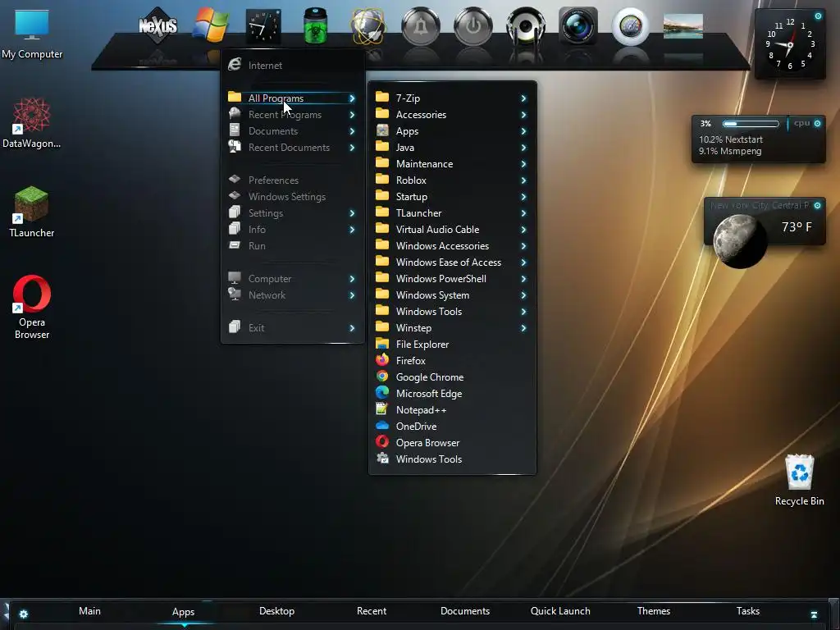This screenshot has height=630, width=840.
Task: Click the weather widget settings dot
Action: [x=818, y=205]
